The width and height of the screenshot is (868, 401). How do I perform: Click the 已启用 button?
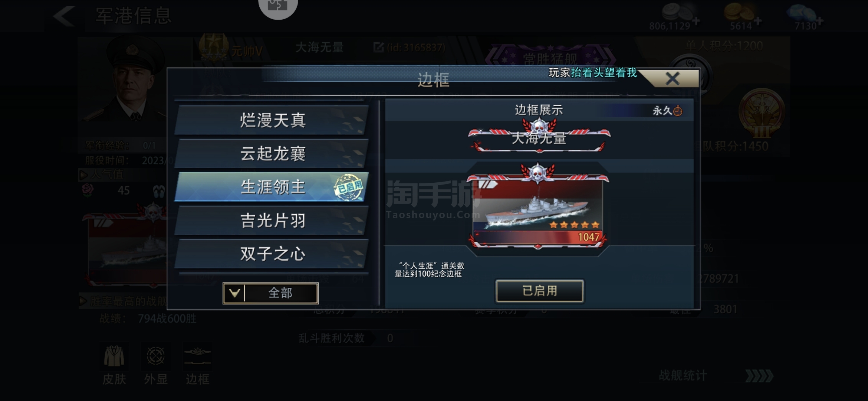(540, 291)
